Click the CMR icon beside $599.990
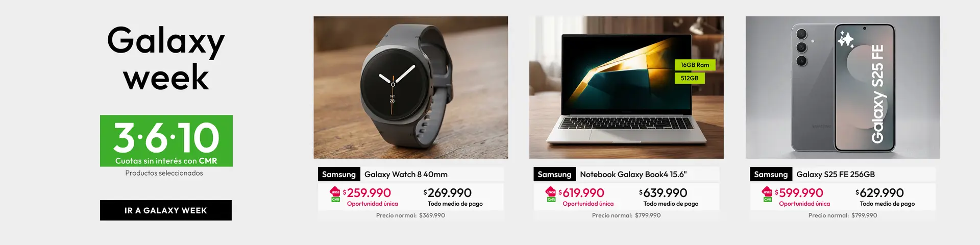The width and height of the screenshot is (980, 245). coord(767,194)
